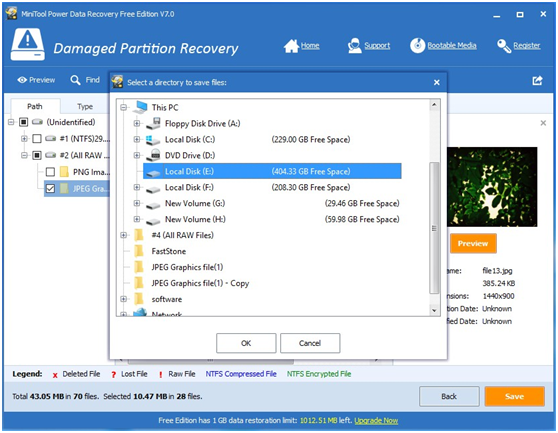Click the Upgrade Now link
This screenshot has height=433, width=558.
[x=376, y=421]
